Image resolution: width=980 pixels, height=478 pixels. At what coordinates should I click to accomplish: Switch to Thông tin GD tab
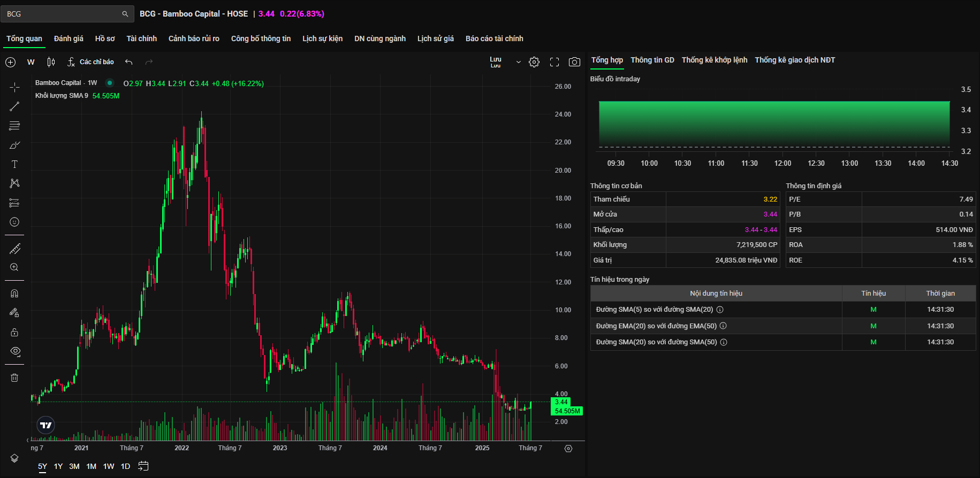point(652,60)
